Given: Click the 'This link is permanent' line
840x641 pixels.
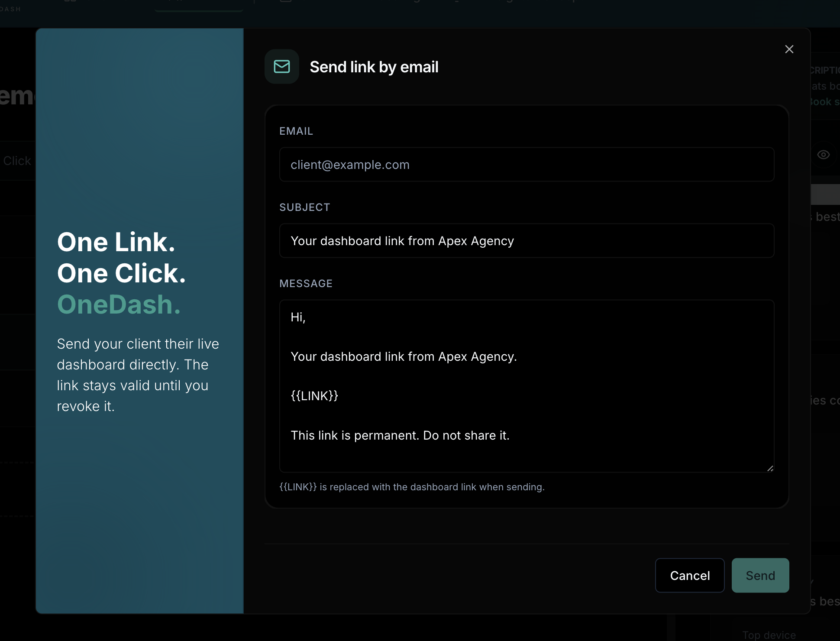Looking at the screenshot, I should tap(400, 435).
